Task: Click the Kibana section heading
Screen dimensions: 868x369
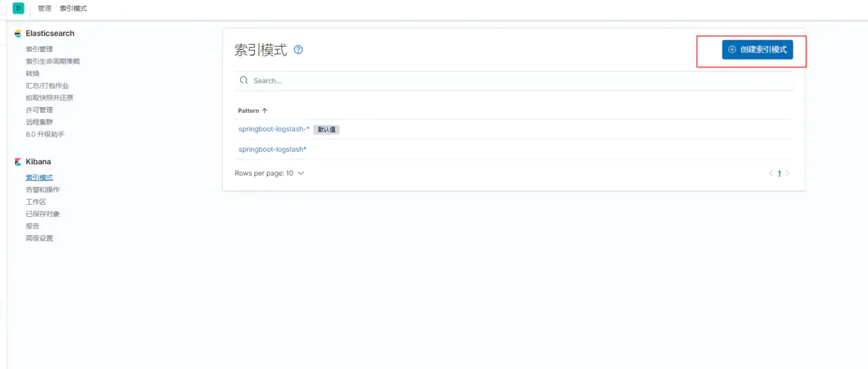Action: pyautogui.click(x=38, y=162)
